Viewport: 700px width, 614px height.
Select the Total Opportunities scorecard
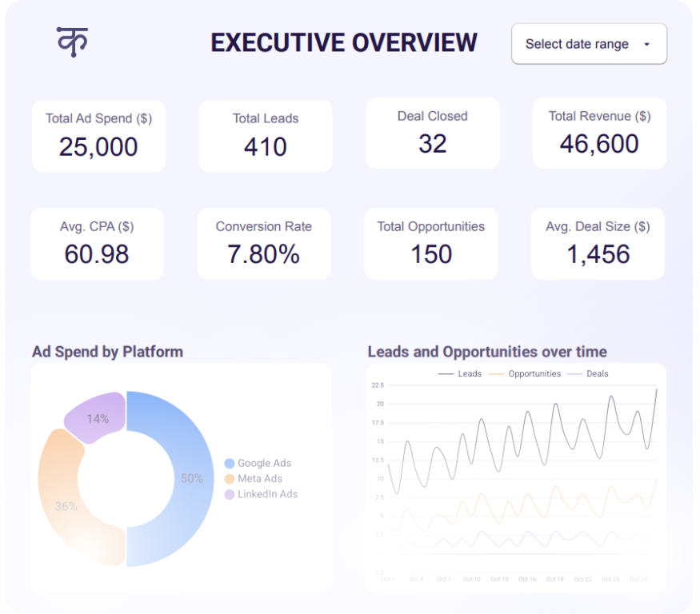coord(430,244)
